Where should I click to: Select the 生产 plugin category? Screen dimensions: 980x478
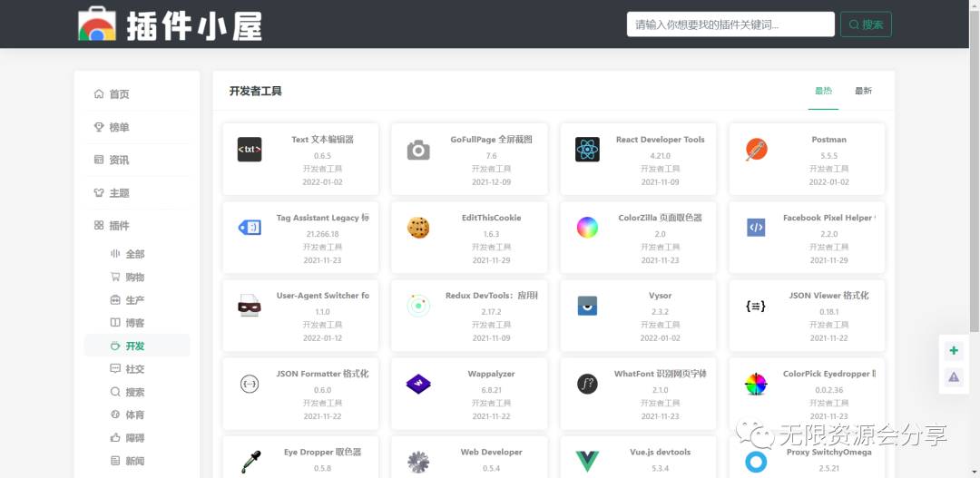[x=137, y=300]
